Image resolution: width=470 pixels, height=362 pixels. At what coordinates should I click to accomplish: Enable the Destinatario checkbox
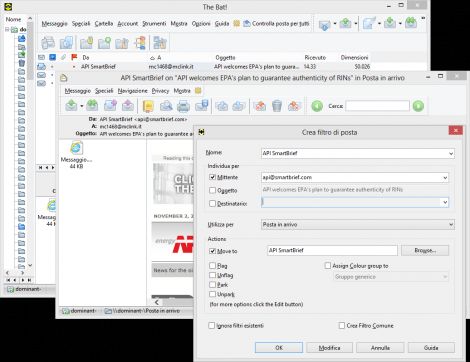(x=212, y=203)
